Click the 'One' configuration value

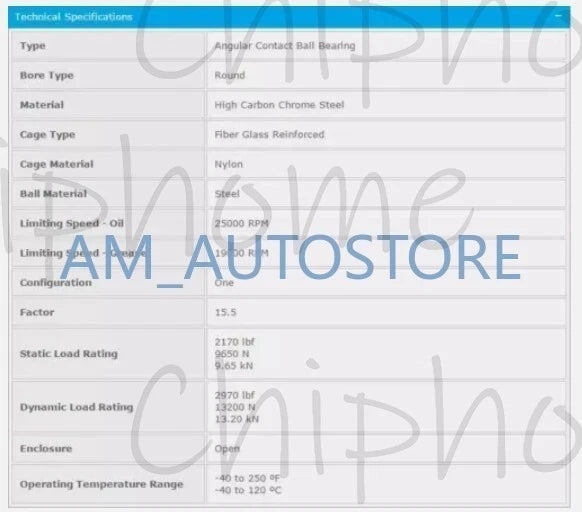click(224, 283)
